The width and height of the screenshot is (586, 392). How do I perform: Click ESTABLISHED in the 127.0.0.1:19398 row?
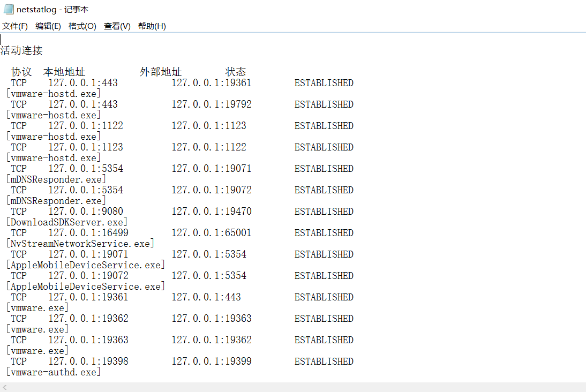[x=324, y=361]
